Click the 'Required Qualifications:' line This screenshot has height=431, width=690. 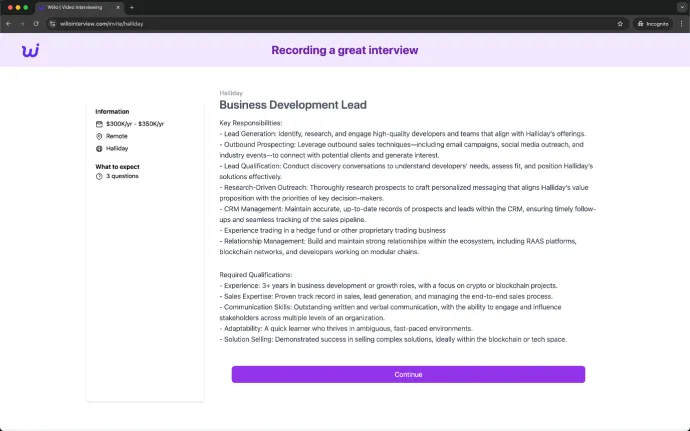click(x=256, y=275)
